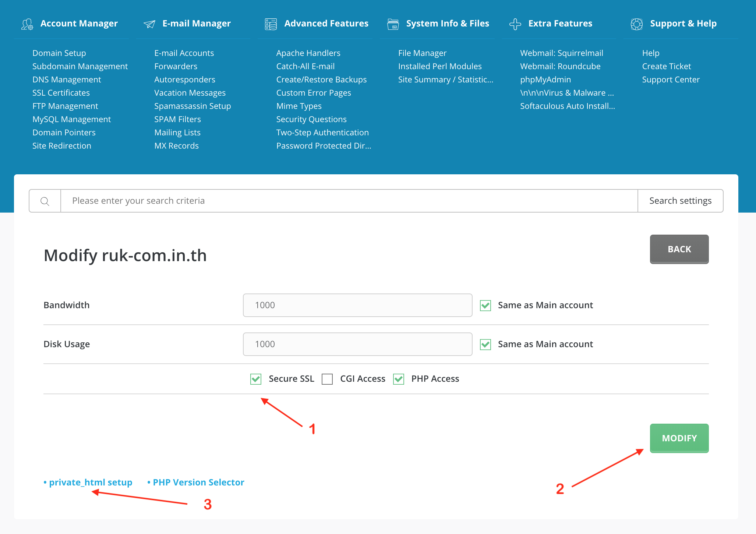756x534 pixels.
Task: Open Softaculous Auto Installer link
Action: click(x=568, y=106)
